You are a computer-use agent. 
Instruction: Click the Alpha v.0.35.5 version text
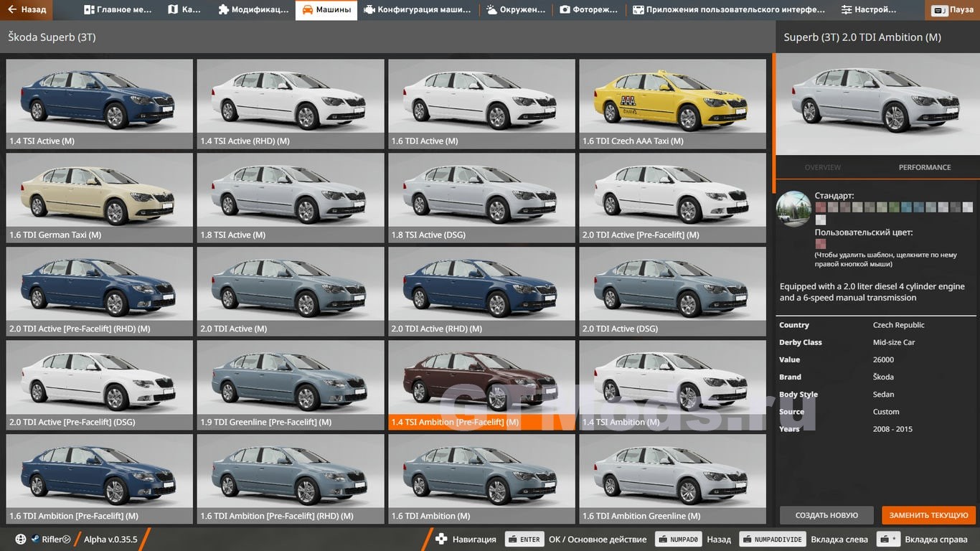[110, 540]
